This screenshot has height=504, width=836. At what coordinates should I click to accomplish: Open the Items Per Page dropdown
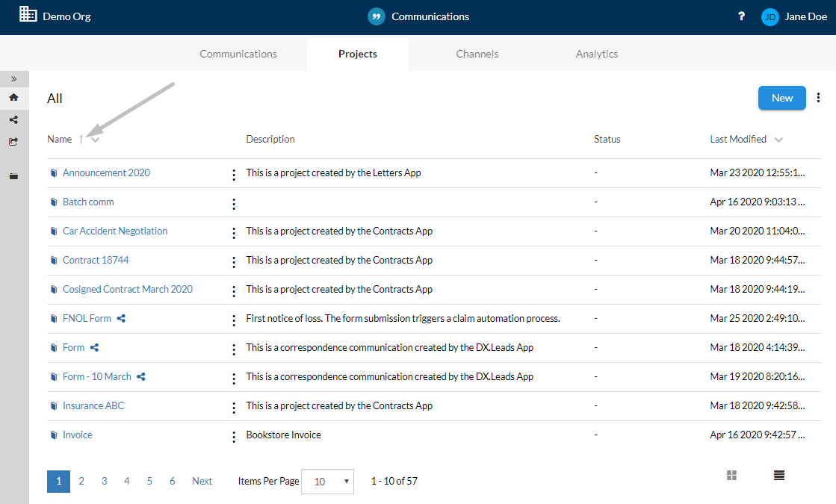tap(327, 482)
